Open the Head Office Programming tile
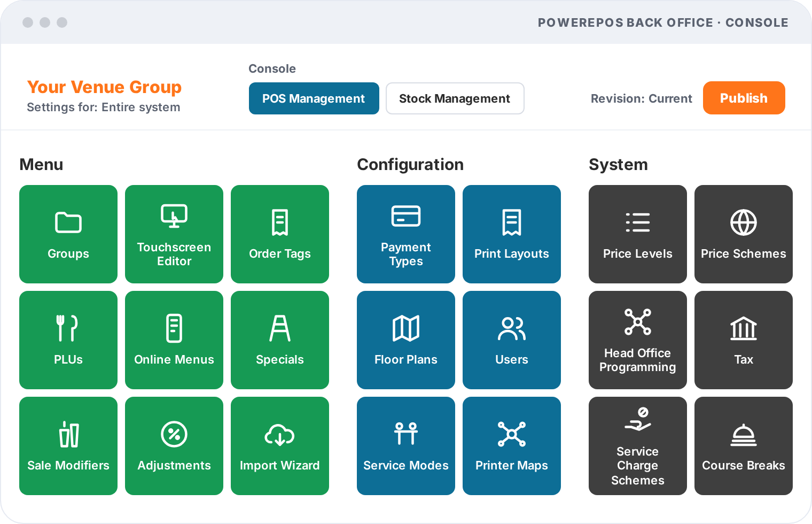The width and height of the screenshot is (812, 524). pos(638,340)
